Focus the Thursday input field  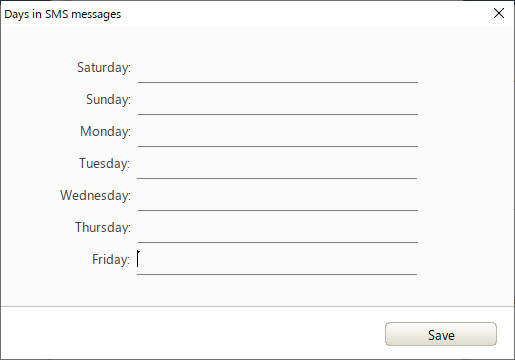(278, 228)
